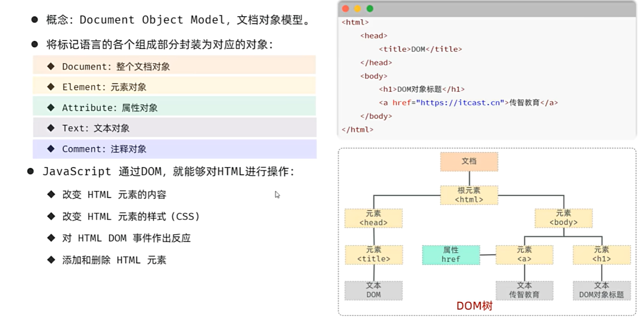
Task: Click the '文本 DOM' tree node
Action: coord(373,290)
